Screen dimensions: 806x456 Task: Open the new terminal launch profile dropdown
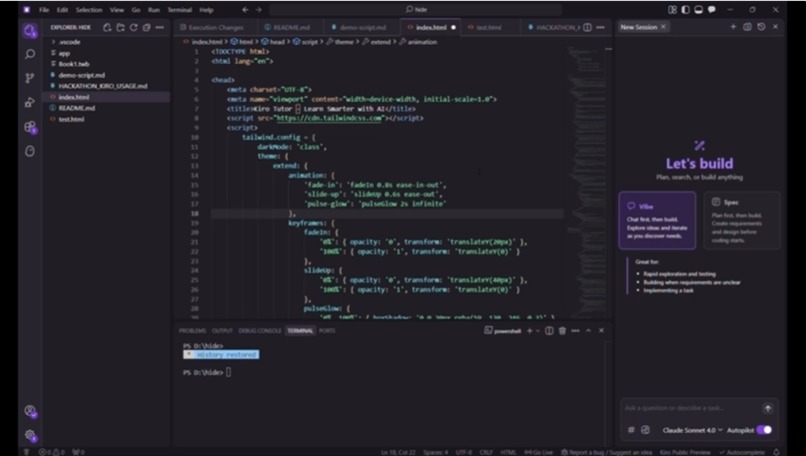(538, 331)
